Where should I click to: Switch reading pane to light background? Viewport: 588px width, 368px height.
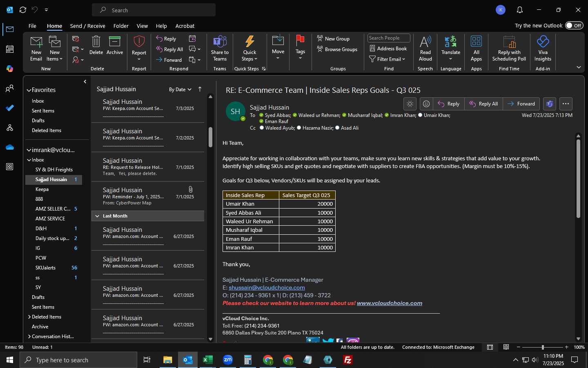pyautogui.click(x=410, y=104)
